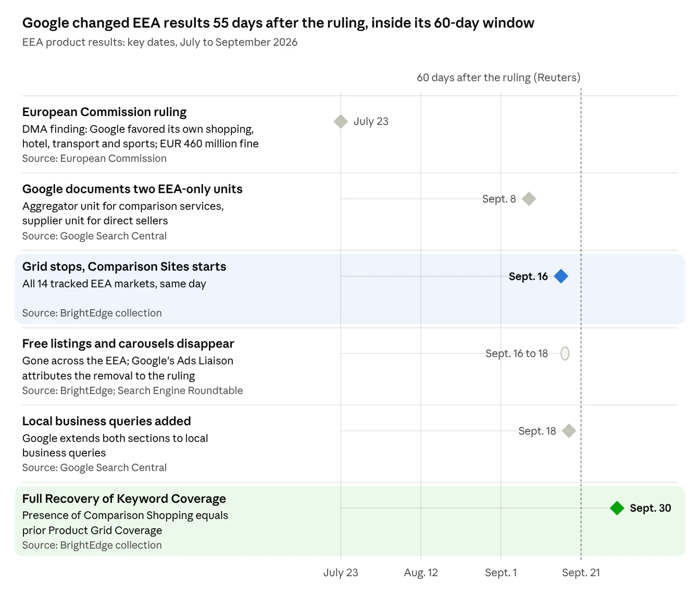This screenshot has width=700, height=609.
Task: Select the 'European Commission ruling' heading
Action: tap(104, 112)
